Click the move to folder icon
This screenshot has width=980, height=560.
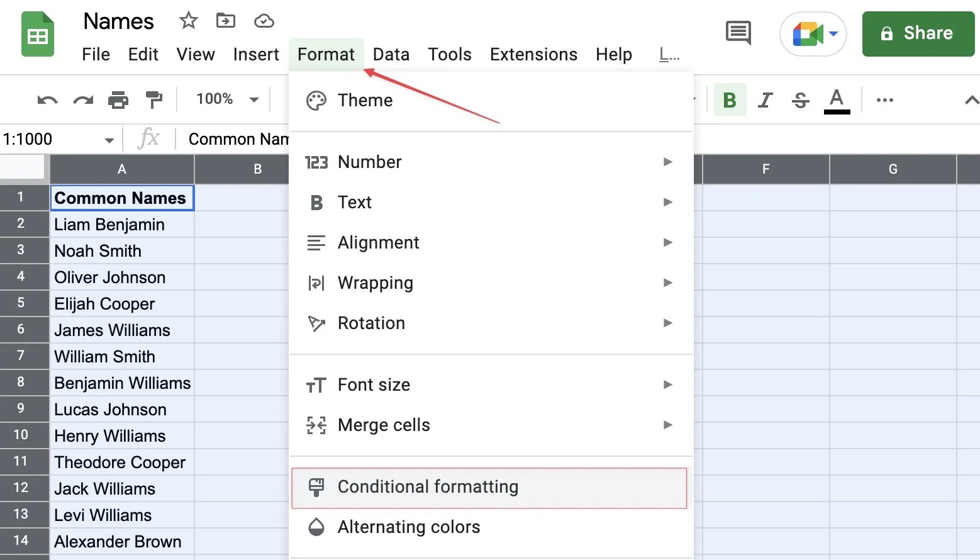pos(225,20)
